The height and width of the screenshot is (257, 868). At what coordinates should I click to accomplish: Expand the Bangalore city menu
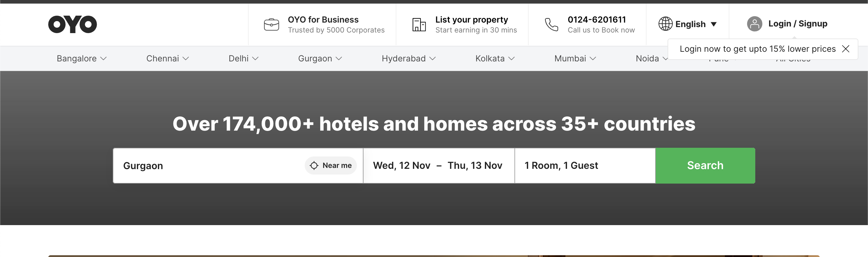tap(82, 58)
